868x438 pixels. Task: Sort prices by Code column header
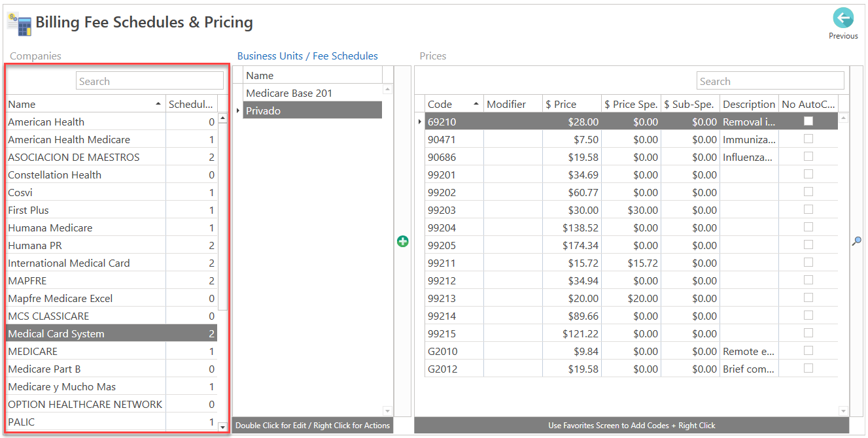click(454, 104)
